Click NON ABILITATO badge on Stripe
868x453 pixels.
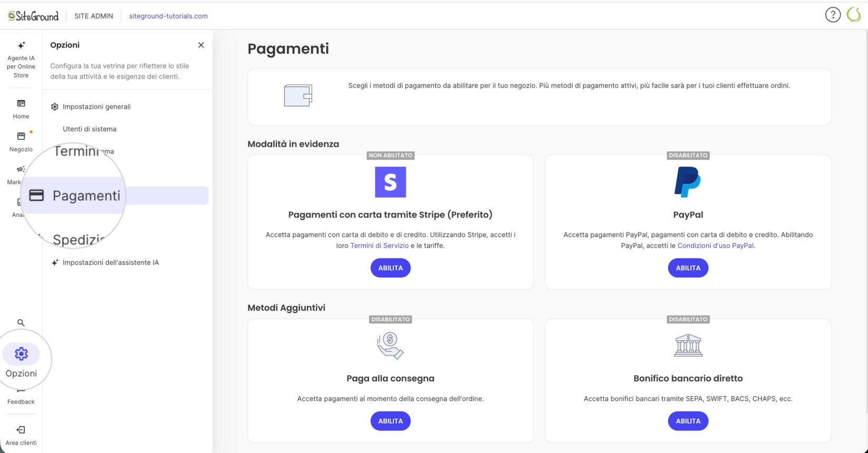point(391,156)
